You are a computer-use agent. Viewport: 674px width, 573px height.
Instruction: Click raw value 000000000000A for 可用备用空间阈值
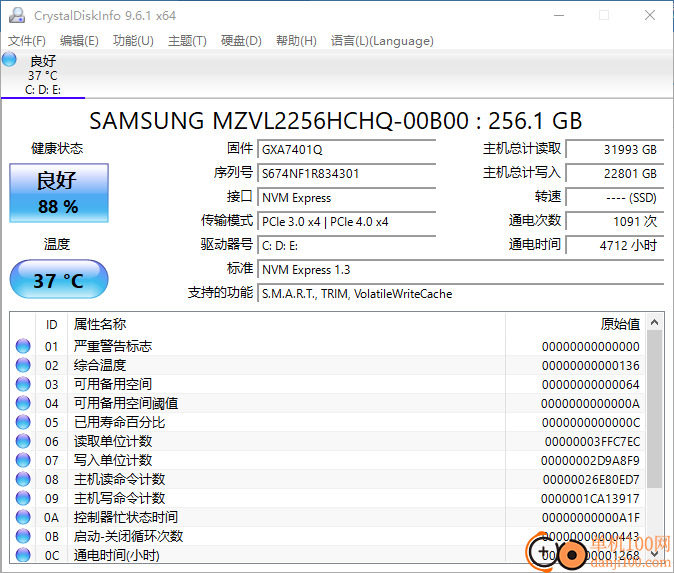tap(590, 404)
